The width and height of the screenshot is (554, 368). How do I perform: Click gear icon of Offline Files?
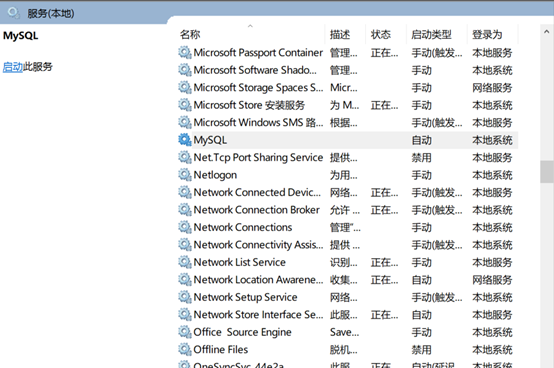tap(184, 350)
